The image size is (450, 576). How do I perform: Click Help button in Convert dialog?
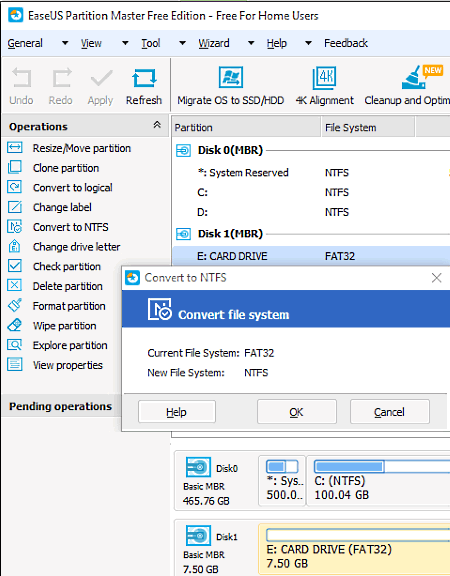(x=177, y=412)
